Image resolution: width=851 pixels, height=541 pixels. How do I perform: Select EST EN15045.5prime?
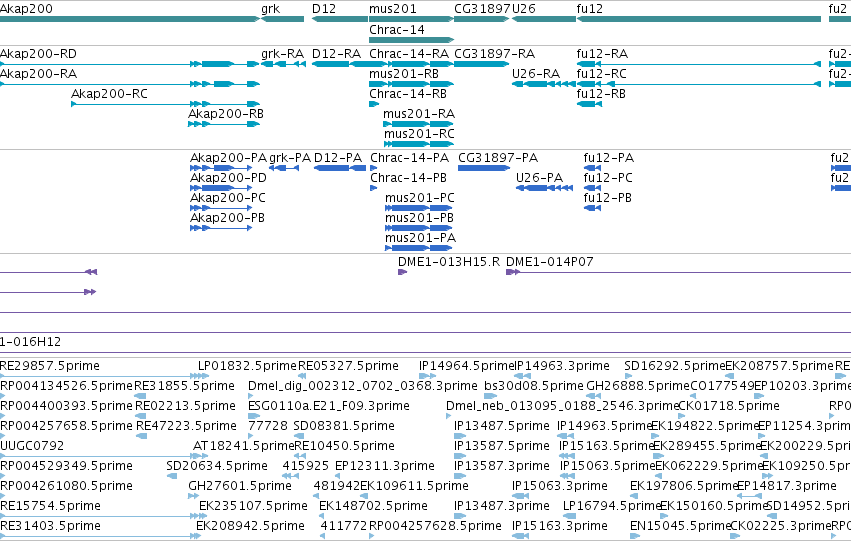coord(681,527)
